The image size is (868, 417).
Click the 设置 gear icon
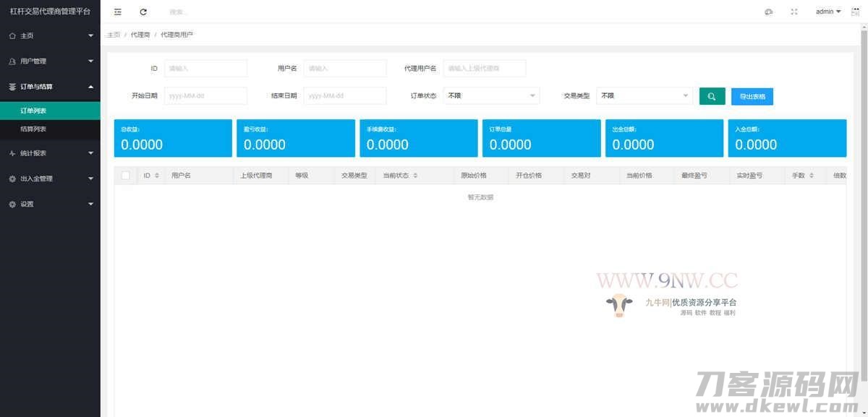coord(14,204)
